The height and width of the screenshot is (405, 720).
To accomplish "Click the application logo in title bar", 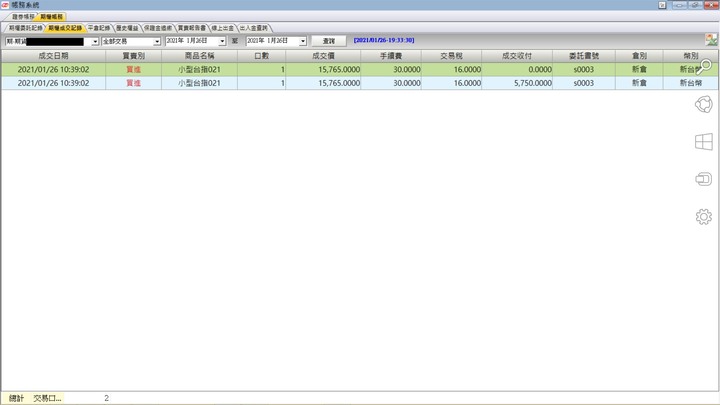I will pos(5,5).
